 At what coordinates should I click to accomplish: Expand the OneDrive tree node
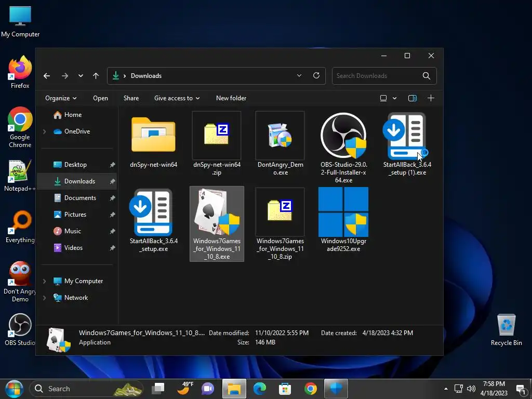click(x=45, y=131)
